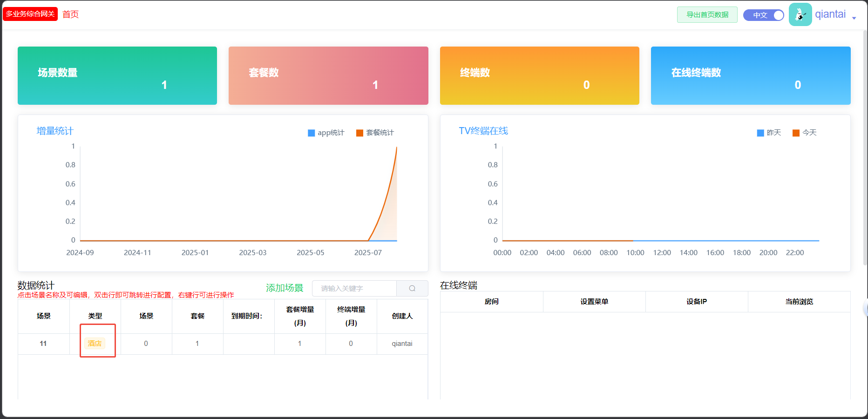Toggle the 中文 language switch

(x=763, y=15)
